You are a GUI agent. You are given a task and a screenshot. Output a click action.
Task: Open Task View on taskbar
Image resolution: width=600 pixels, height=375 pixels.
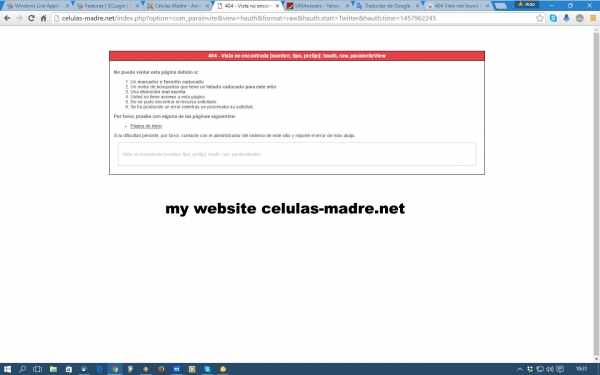point(38,369)
